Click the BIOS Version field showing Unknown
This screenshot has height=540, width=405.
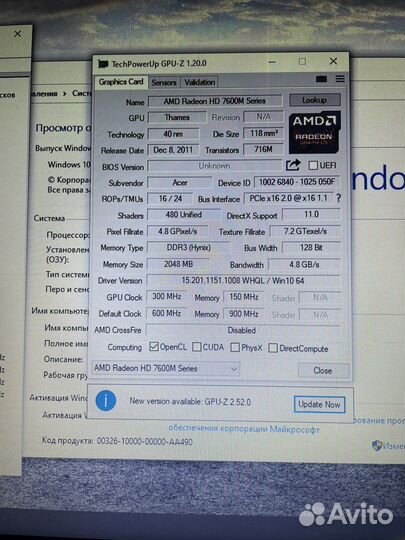(215, 166)
